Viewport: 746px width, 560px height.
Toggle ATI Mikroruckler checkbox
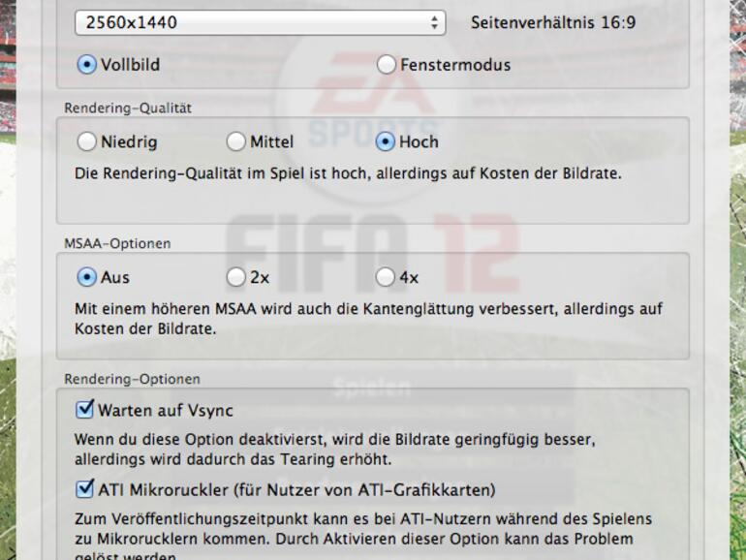point(84,489)
